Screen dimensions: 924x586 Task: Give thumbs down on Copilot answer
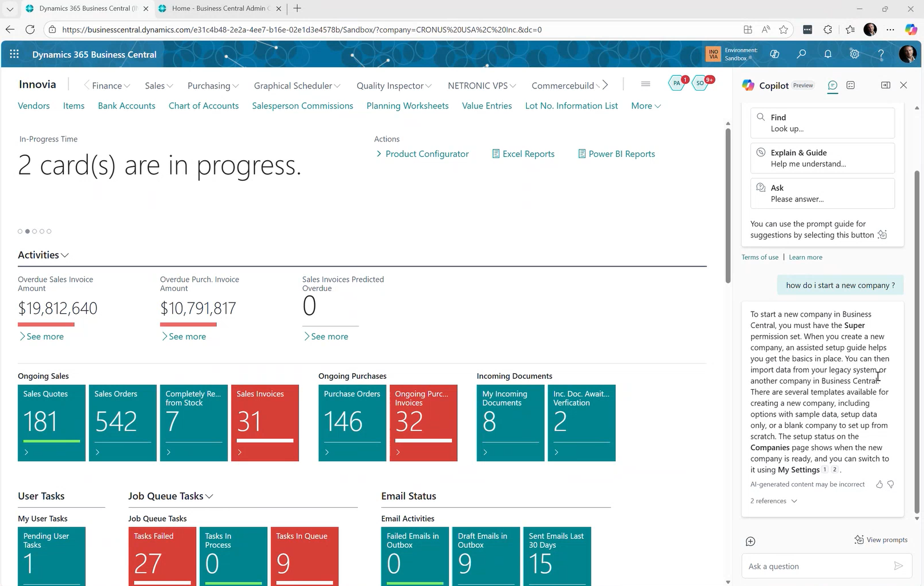891,484
